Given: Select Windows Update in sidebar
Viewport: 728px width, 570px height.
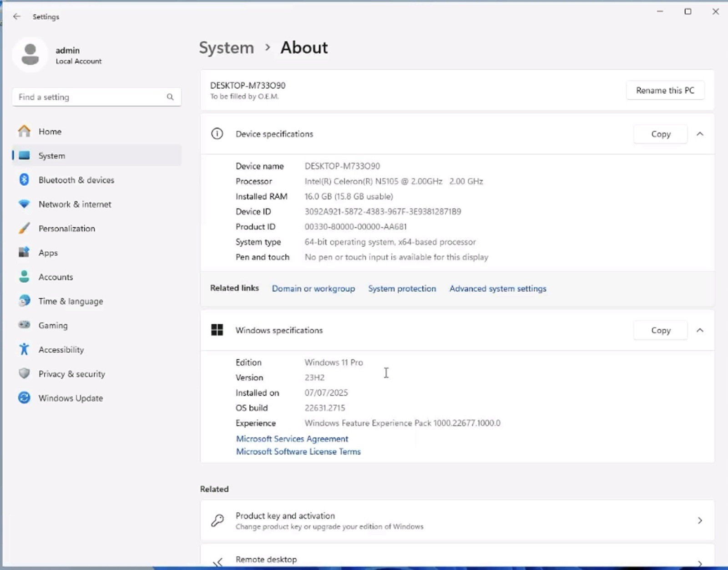Looking at the screenshot, I should 97,398.
